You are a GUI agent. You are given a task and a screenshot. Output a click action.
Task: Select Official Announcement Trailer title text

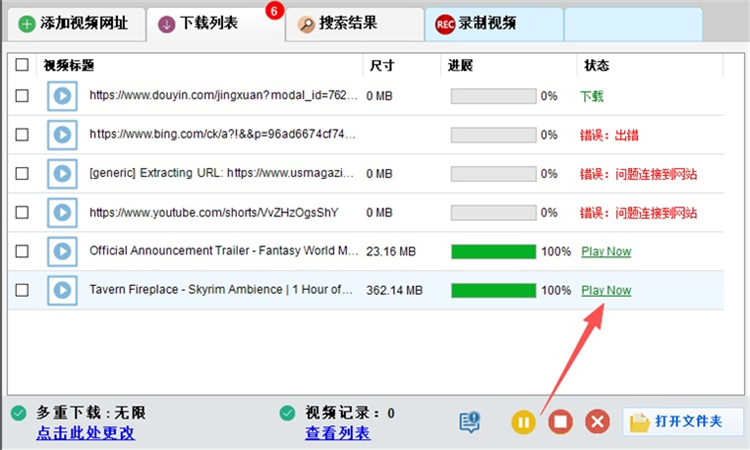pyautogui.click(x=223, y=251)
